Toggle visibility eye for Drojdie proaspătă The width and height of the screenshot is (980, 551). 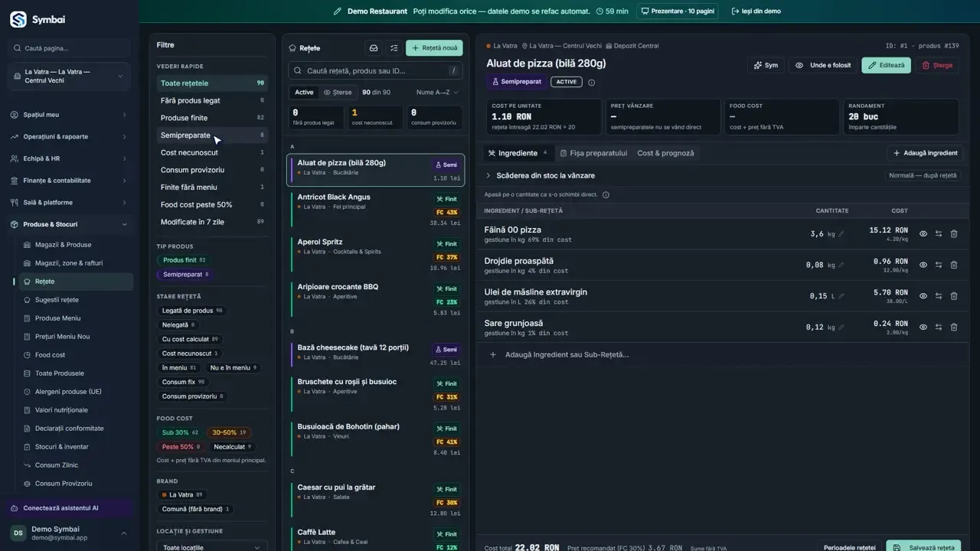pyautogui.click(x=923, y=265)
